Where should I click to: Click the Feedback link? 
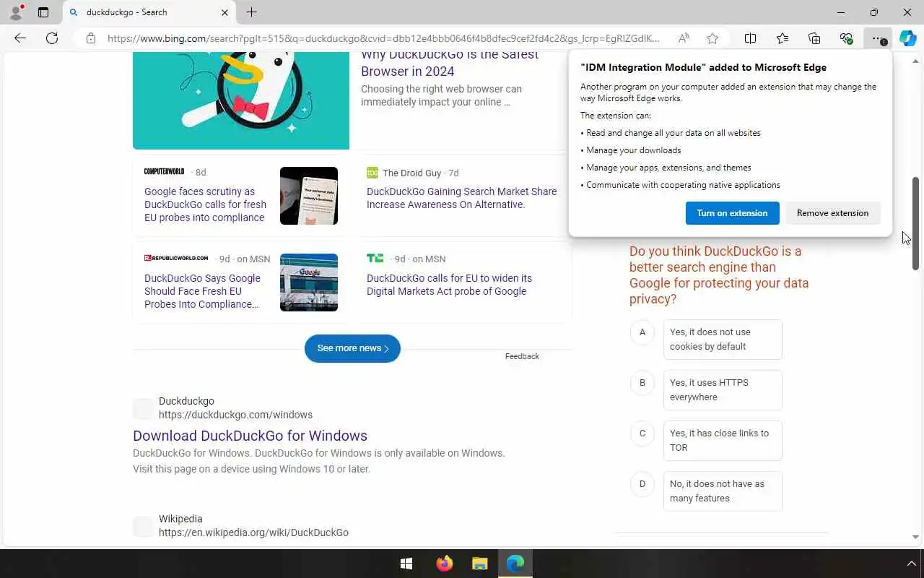click(522, 356)
